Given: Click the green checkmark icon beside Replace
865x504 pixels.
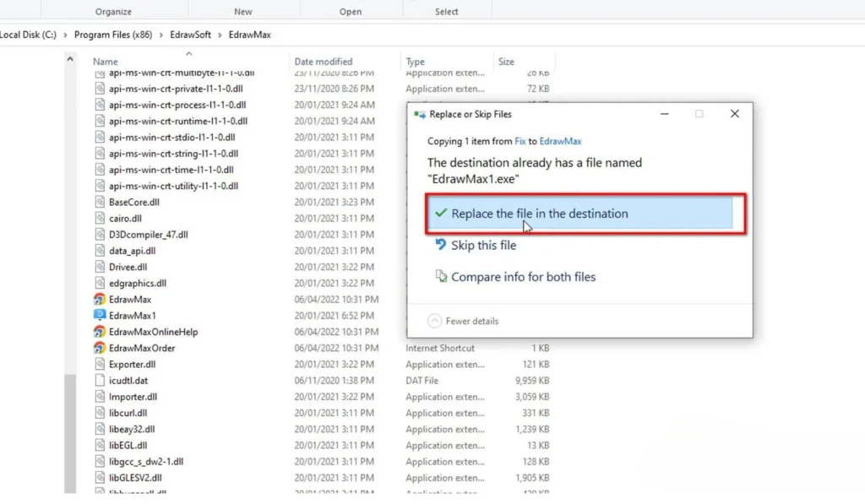Looking at the screenshot, I should 440,214.
